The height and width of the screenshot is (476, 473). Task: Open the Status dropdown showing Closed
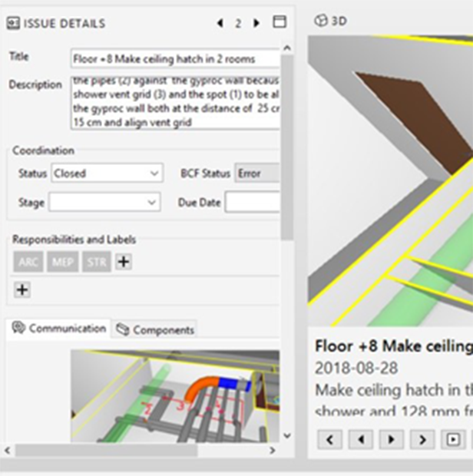click(x=107, y=174)
